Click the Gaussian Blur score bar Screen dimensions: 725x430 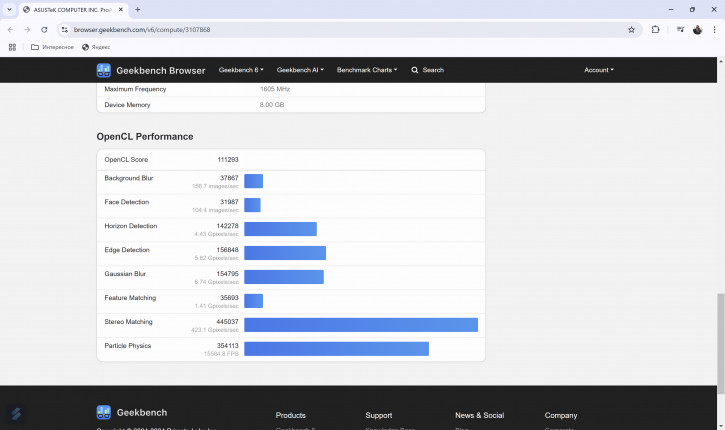284,277
